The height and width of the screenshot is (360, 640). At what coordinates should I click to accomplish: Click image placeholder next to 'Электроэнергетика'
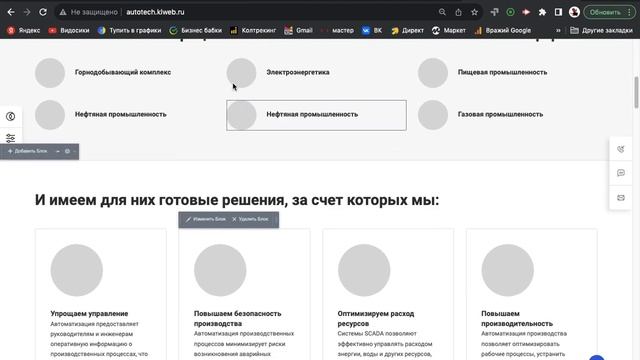241,73
